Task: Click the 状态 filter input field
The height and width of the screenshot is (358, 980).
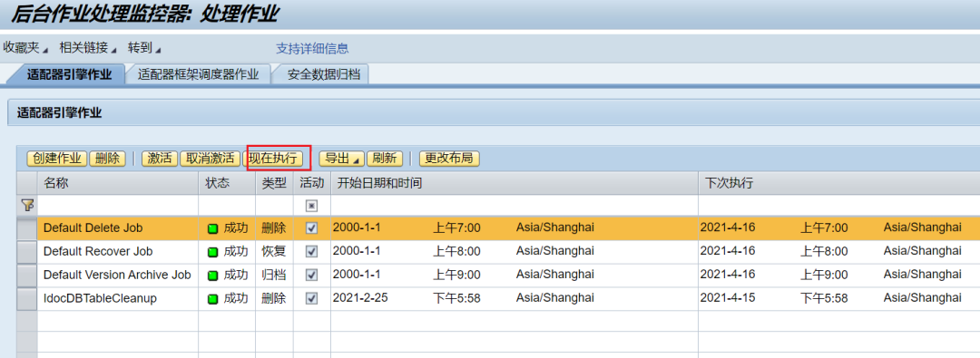Action: click(x=227, y=205)
